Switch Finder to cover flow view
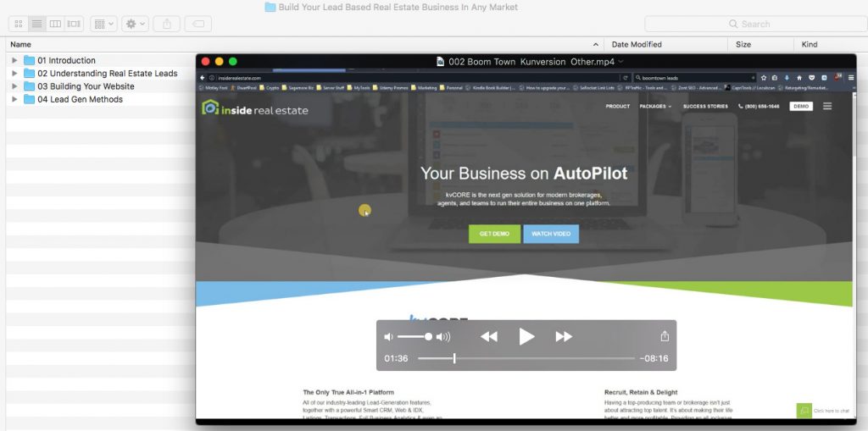868x431 pixels. (x=74, y=24)
